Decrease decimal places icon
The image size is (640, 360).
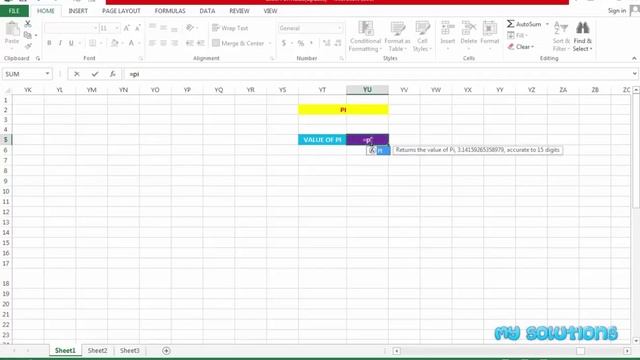pos(338,43)
